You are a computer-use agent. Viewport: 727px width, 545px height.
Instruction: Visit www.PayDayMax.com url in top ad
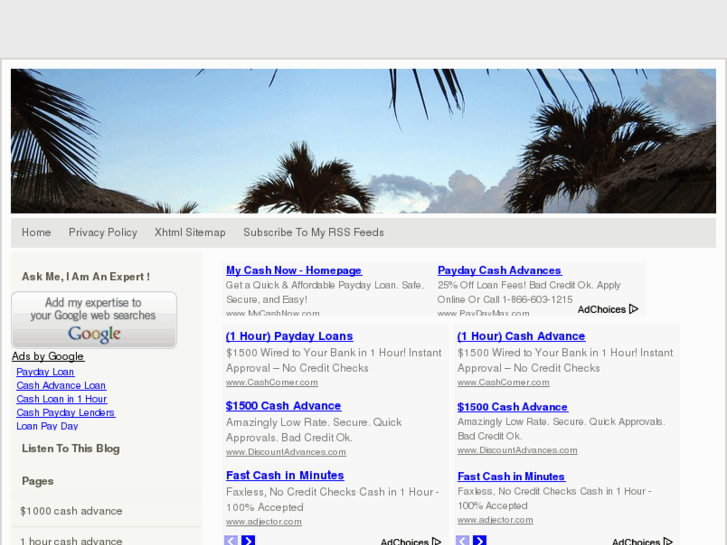pyautogui.click(x=483, y=313)
